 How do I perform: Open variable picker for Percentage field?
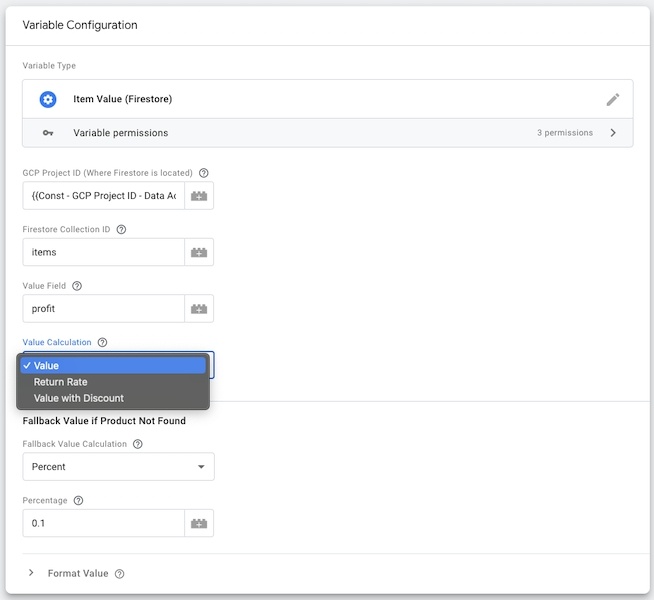click(x=199, y=523)
